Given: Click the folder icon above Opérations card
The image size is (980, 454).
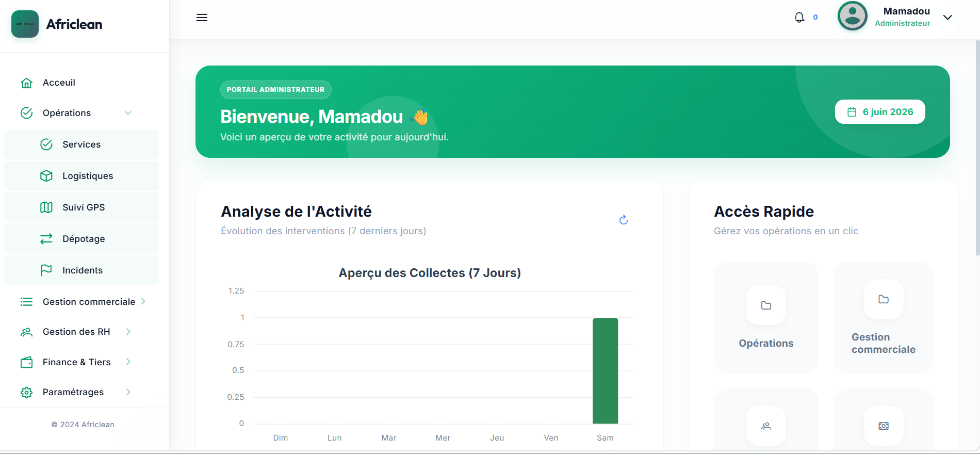Looking at the screenshot, I should click(x=766, y=305).
